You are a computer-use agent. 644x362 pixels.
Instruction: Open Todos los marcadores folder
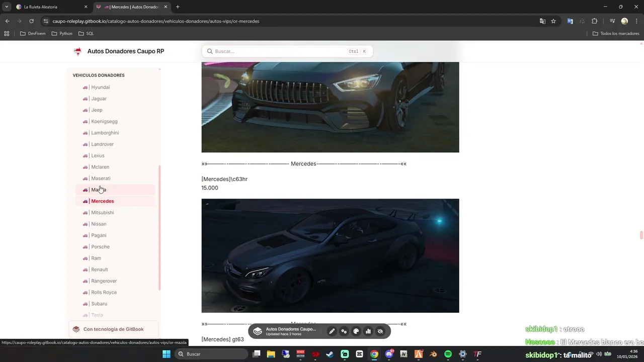616,34
